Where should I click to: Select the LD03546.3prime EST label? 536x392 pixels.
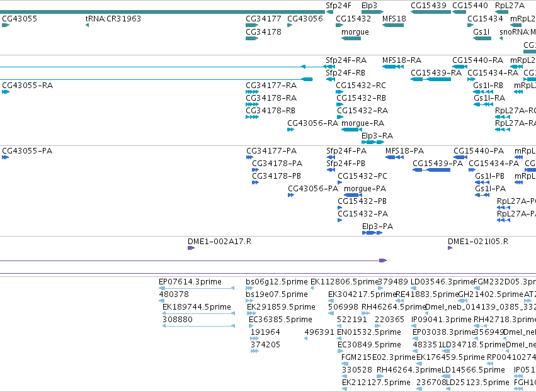442,282
